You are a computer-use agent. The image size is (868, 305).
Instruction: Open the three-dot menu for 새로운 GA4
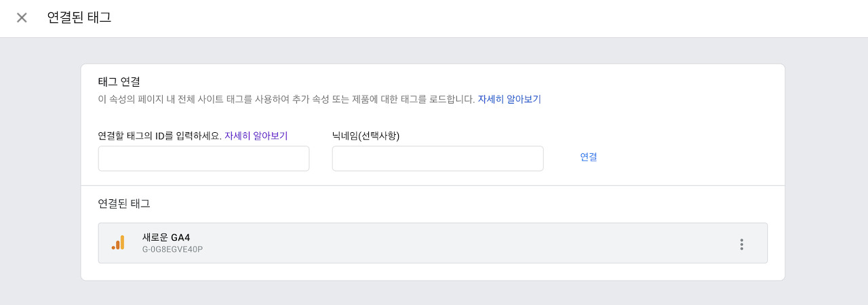click(741, 244)
